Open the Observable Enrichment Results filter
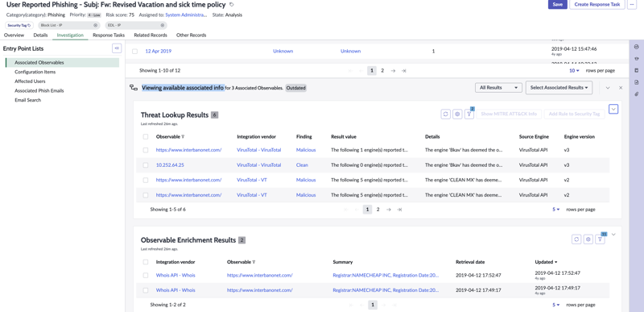Image resolution: width=644 pixels, height=312 pixels. 600,239
